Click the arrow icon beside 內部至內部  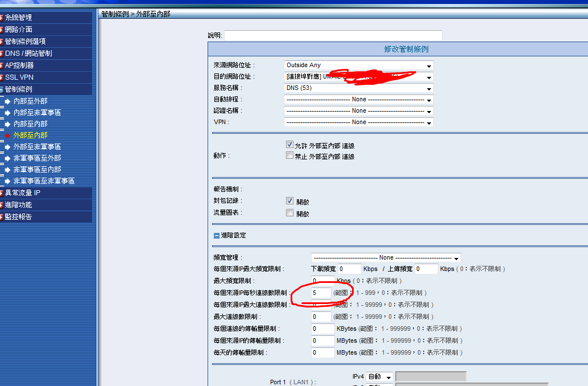point(8,124)
